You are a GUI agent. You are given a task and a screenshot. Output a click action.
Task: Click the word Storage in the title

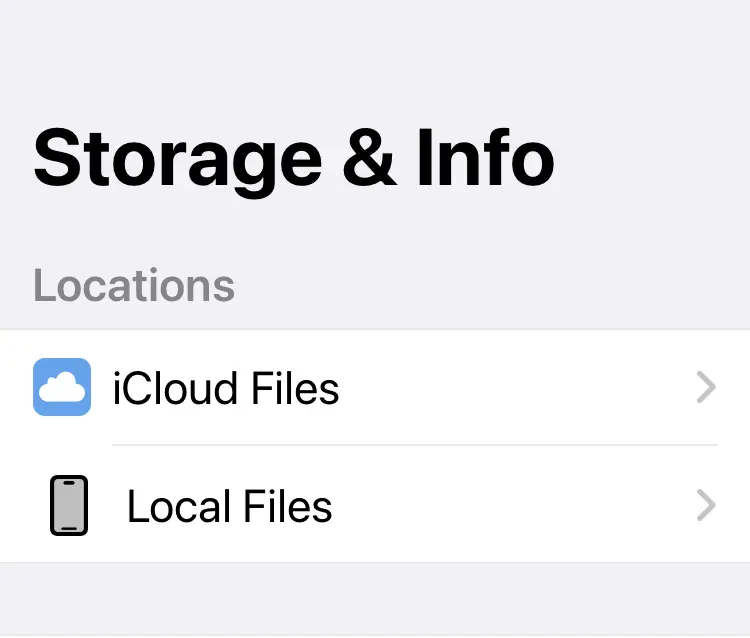pos(178,160)
